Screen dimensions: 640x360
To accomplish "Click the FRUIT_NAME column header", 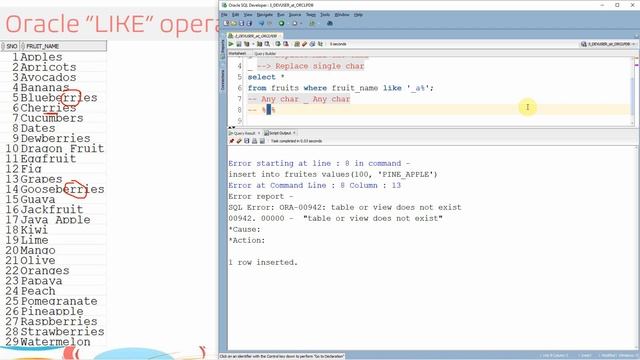I will 64,46.
